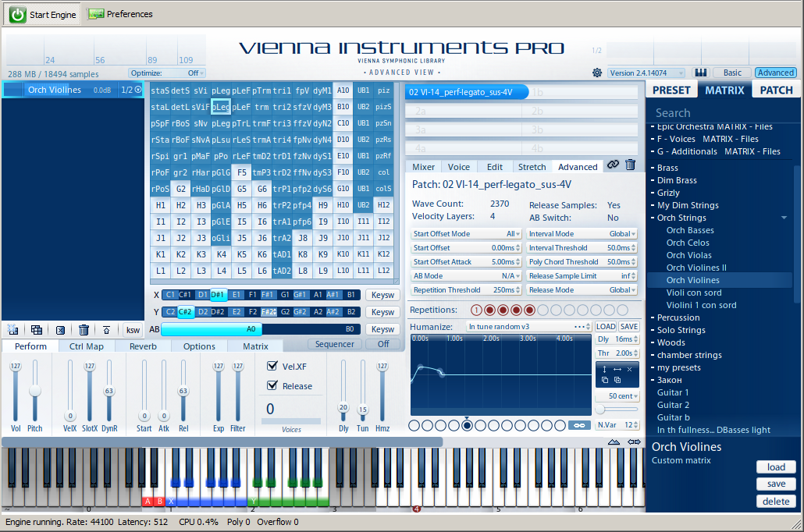This screenshot has height=532, width=804.
Task: Click the ksw button under the matrix list
Action: point(133,330)
